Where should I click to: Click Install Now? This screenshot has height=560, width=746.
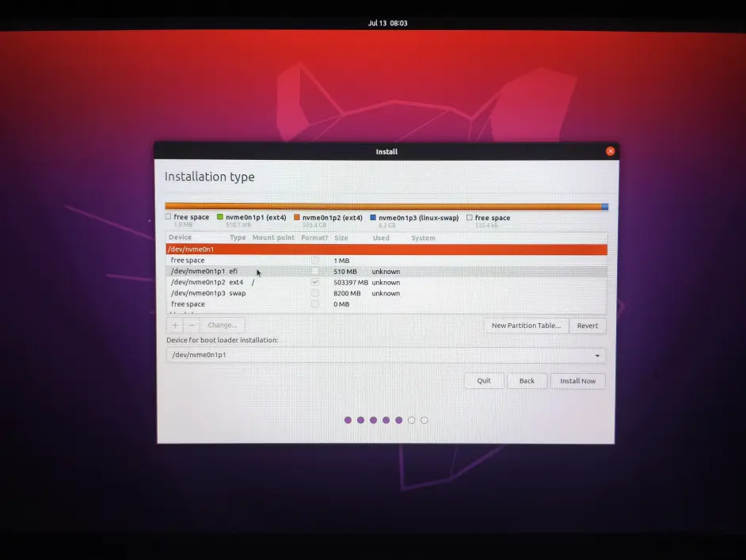pos(577,381)
